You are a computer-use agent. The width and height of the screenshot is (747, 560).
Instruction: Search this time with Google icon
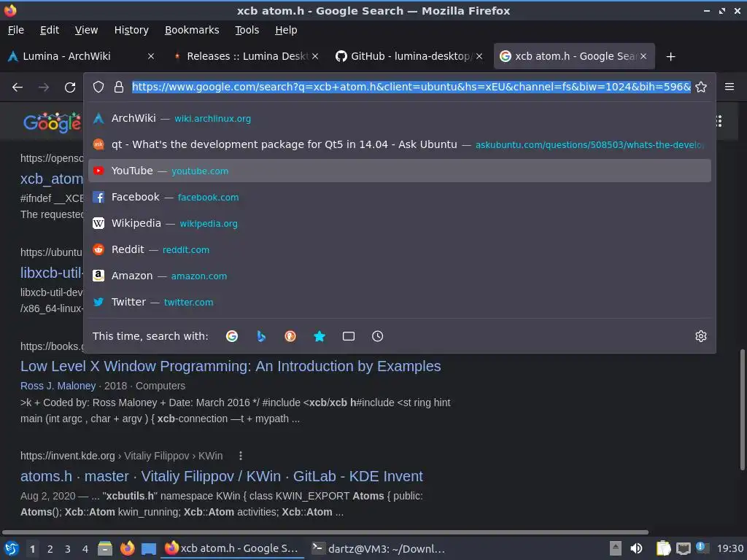pos(232,336)
